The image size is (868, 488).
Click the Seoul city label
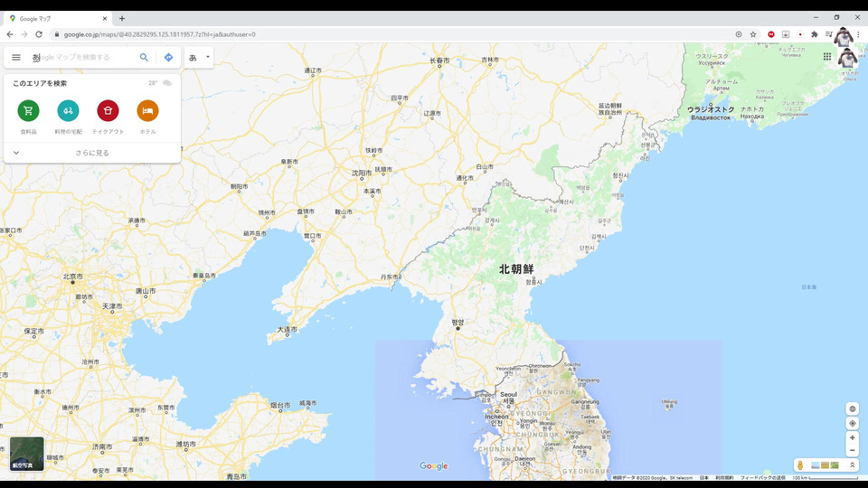coord(508,395)
